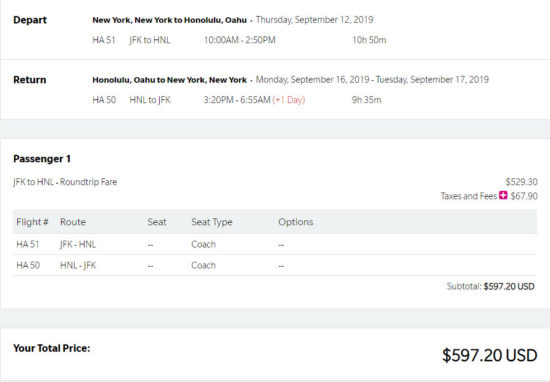The height and width of the screenshot is (382, 550).
Task: Click the red +1 Day indicator
Action: pyautogui.click(x=289, y=100)
